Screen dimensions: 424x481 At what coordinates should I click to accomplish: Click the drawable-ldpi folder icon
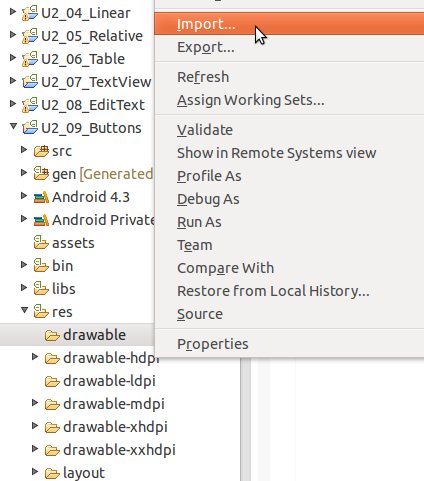click(52, 381)
